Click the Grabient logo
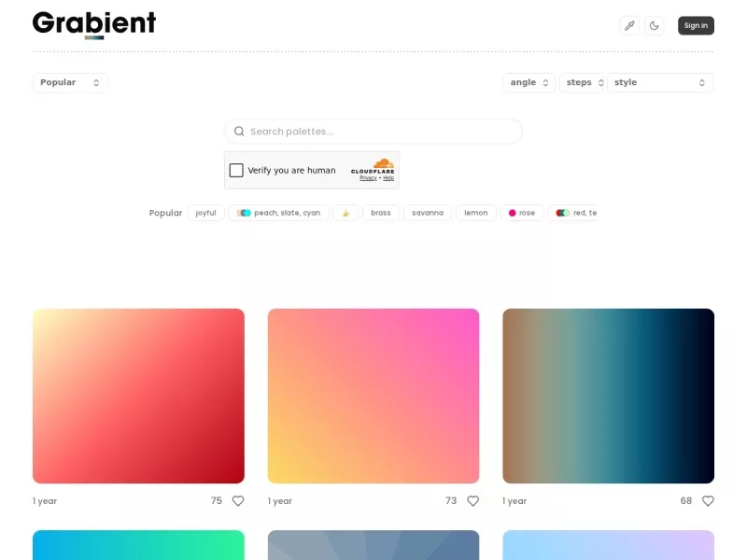Screen dimensions: 747x560 click(94, 25)
